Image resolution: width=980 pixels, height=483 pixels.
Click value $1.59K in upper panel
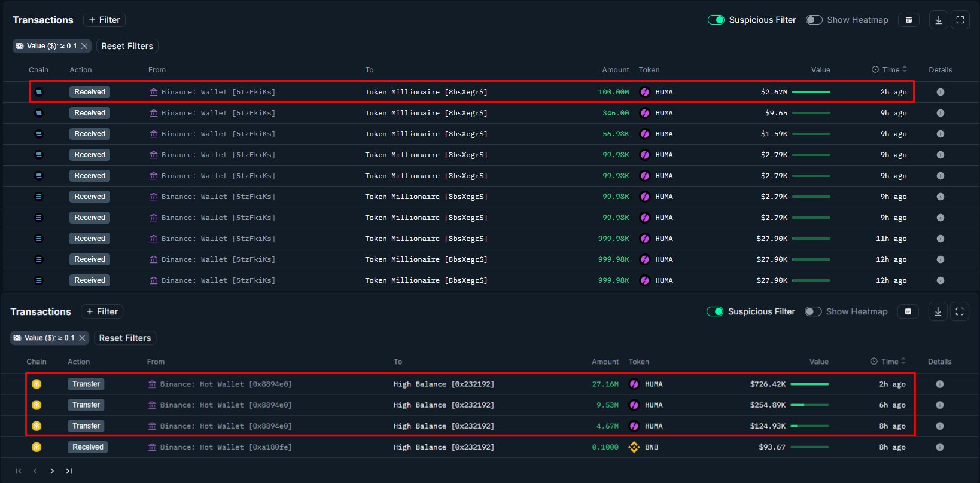tap(774, 134)
